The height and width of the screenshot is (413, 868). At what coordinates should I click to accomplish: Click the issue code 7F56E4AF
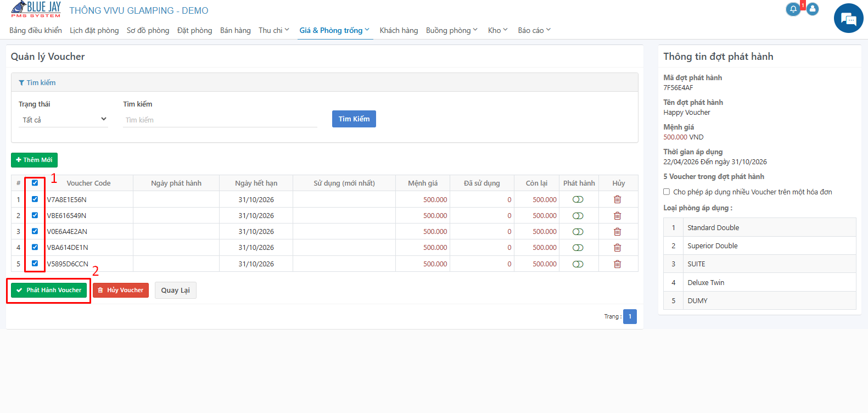tap(678, 87)
